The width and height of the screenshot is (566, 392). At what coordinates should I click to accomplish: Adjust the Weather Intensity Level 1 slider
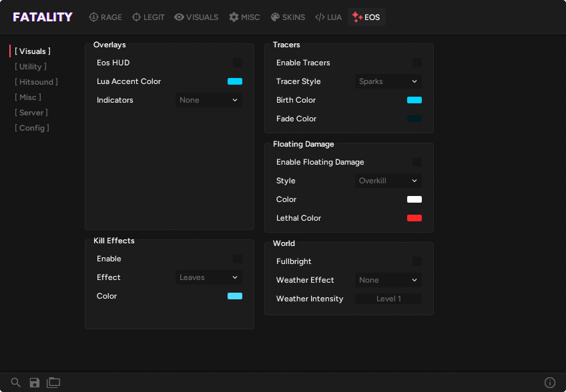pos(388,299)
